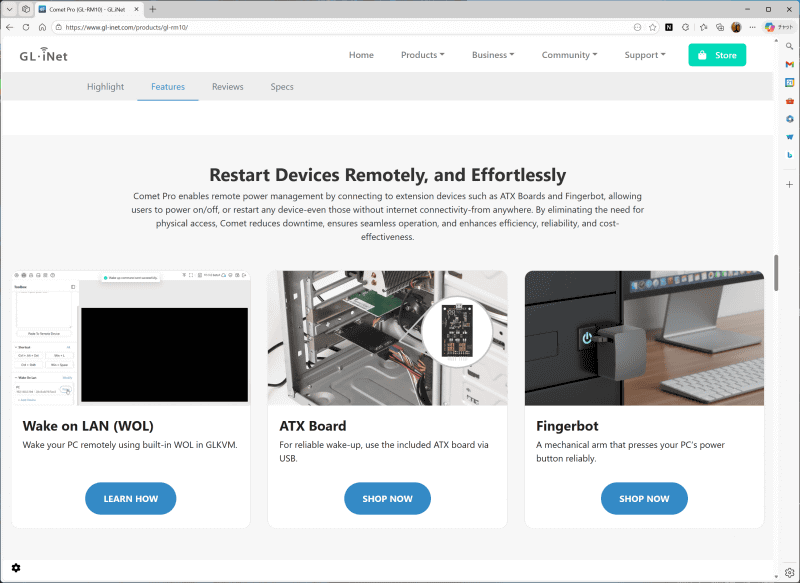Click the Fingerbot product image
The width and height of the screenshot is (800, 583).
644,338
